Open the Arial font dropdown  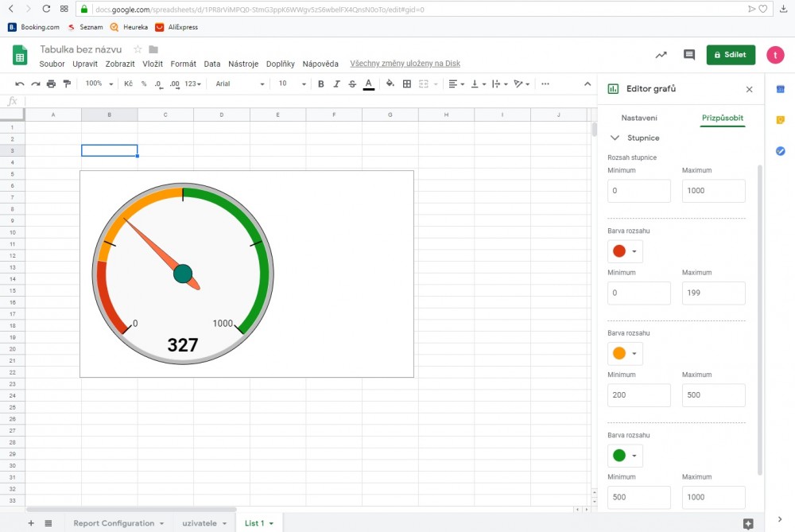240,83
